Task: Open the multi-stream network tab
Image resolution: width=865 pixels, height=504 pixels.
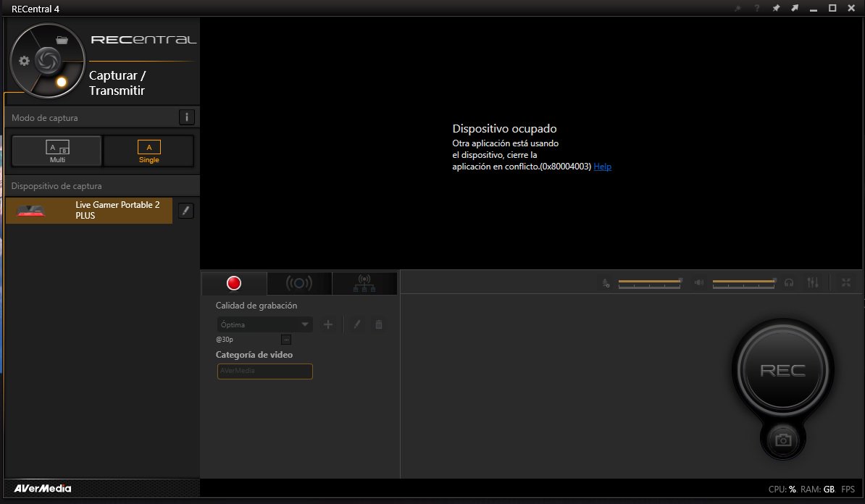Action: click(364, 283)
